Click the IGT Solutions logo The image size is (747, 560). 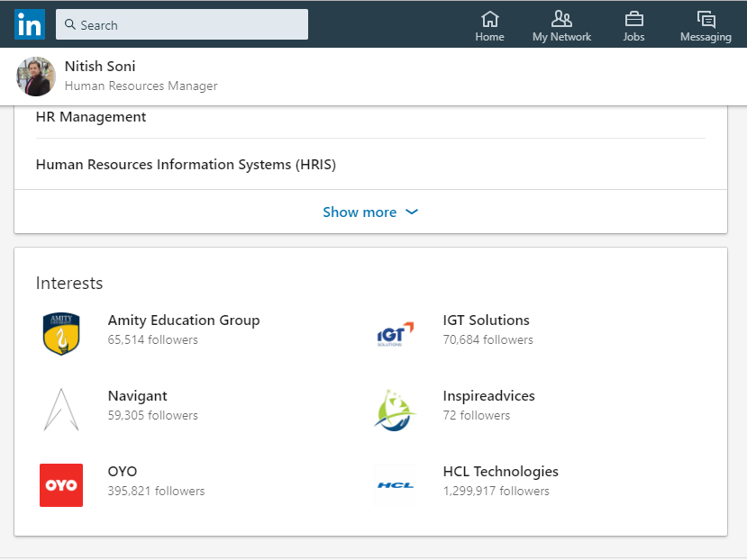396,334
